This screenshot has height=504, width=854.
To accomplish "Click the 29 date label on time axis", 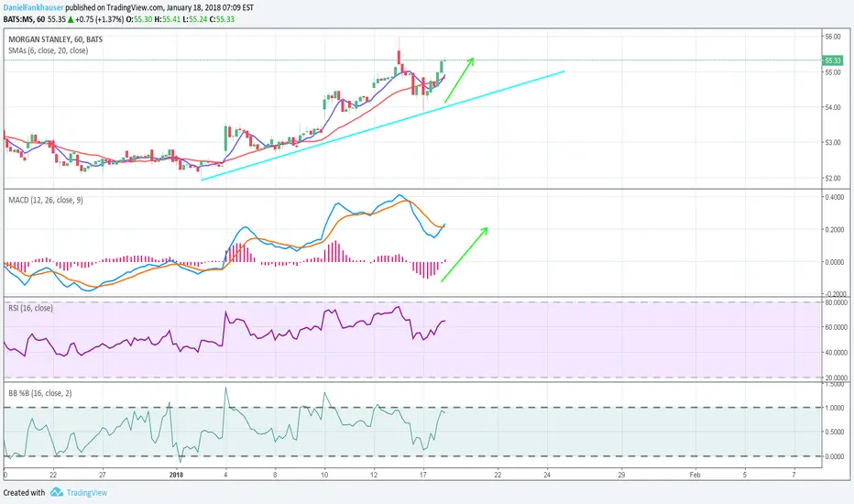I will click(621, 475).
